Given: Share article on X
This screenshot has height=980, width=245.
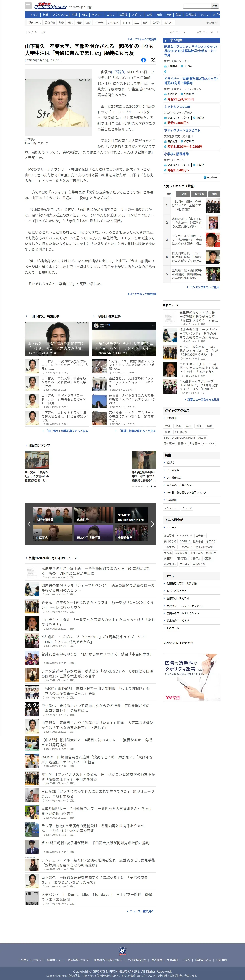Looking at the screenshot, I should pos(153,60).
